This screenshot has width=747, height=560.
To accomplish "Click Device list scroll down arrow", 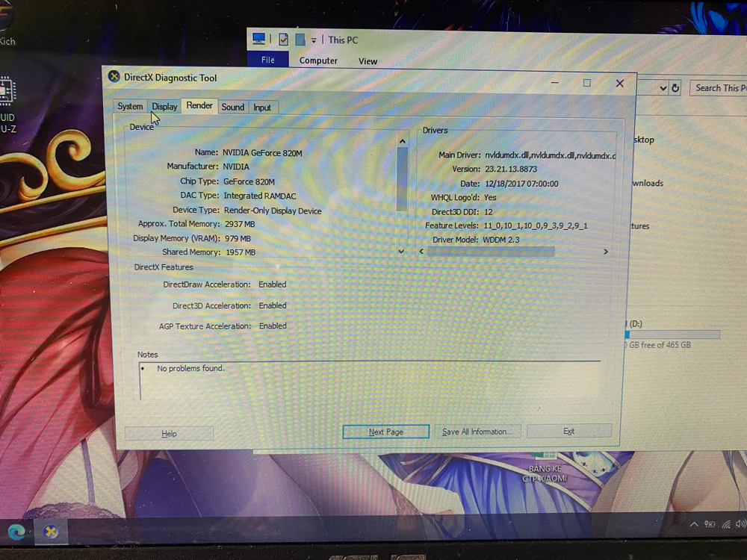I will (x=402, y=251).
